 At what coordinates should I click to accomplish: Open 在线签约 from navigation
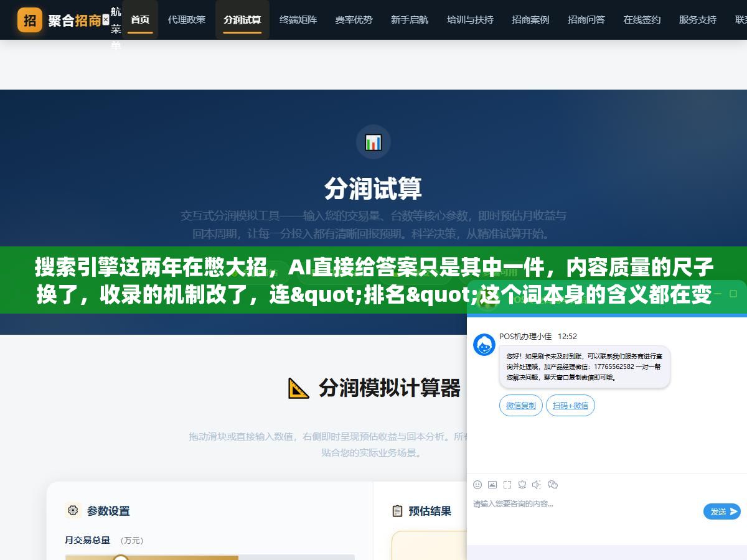pyautogui.click(x=642, y=19)
